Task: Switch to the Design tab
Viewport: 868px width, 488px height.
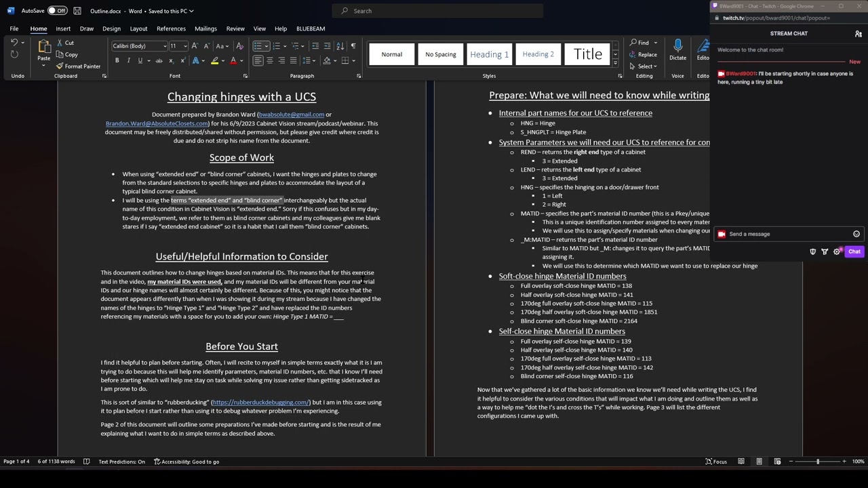Action: point(111,28)
